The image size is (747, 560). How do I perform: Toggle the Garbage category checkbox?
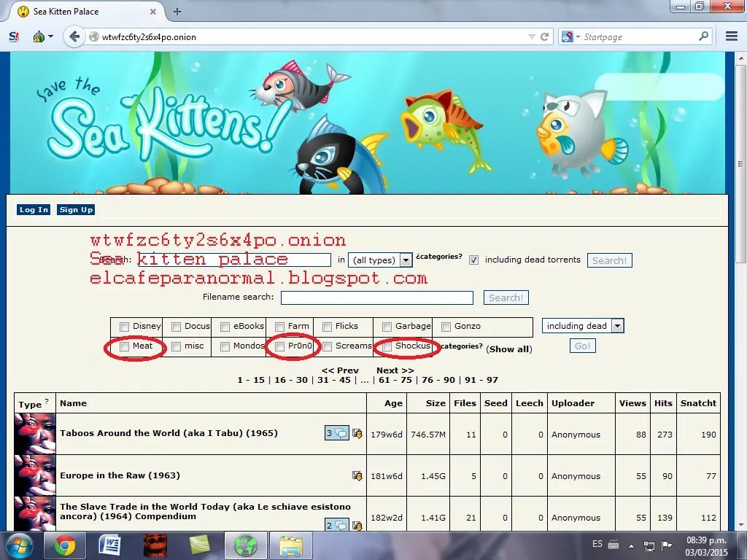click(x=387, y=327)
